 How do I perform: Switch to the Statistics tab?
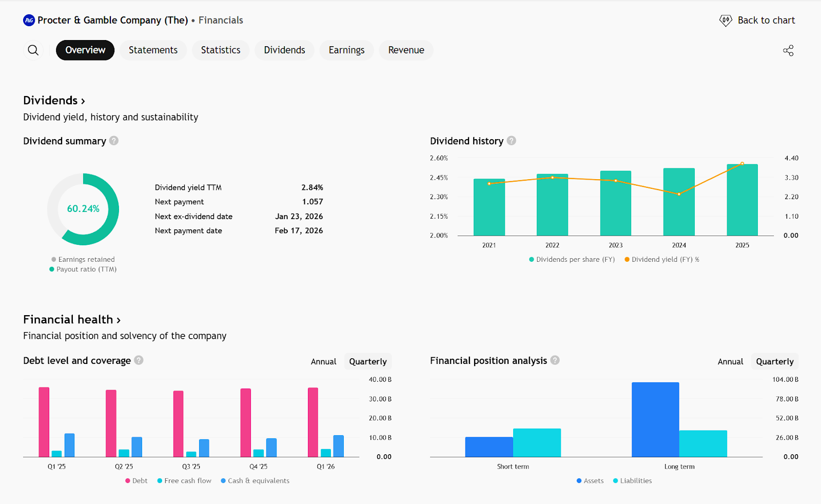pyautogui.click(x=221, y=50)
